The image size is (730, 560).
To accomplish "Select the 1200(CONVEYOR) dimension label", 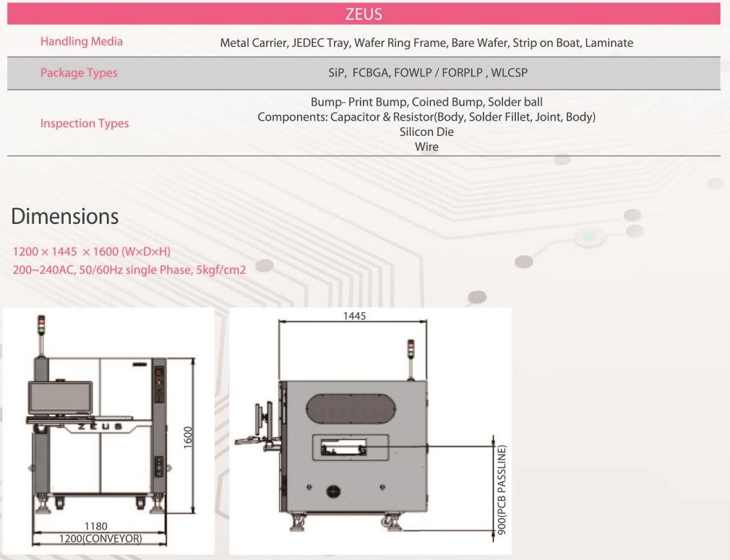I will point(100,538).
